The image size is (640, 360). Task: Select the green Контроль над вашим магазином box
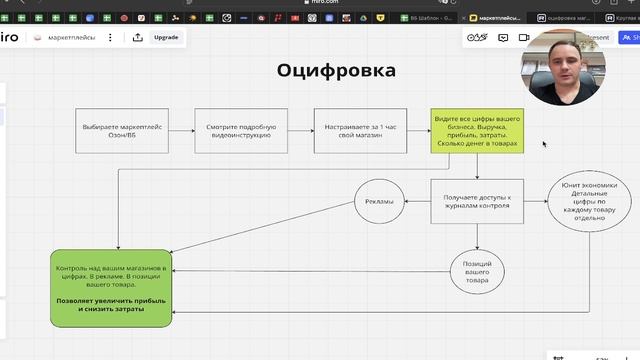[111, 289]
